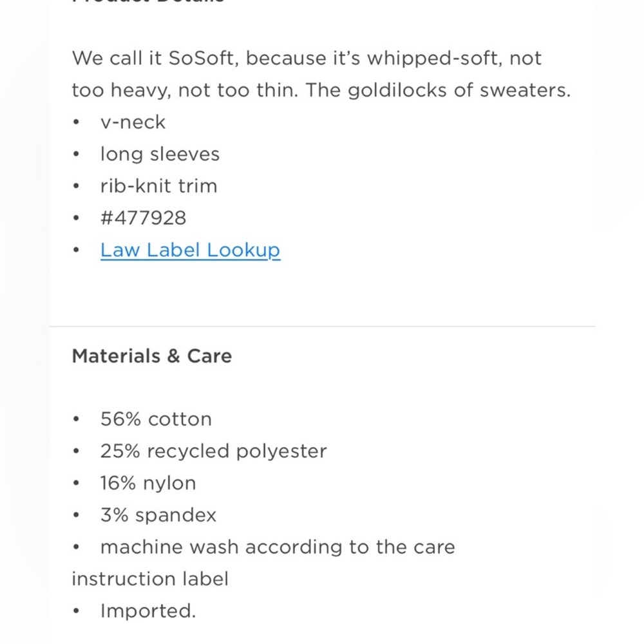Image resolution: width=644 pixels, height=644 pixels.
Task: Click the Imported. bullet item
Action: [x=148, y=611]
